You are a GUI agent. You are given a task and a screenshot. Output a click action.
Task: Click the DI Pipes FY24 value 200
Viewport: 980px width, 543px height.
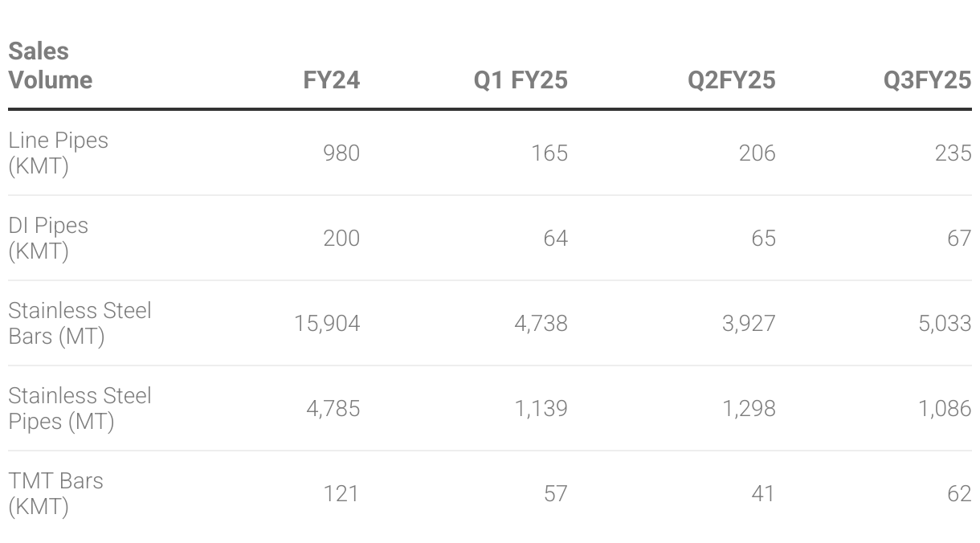(x=341, y=238)
